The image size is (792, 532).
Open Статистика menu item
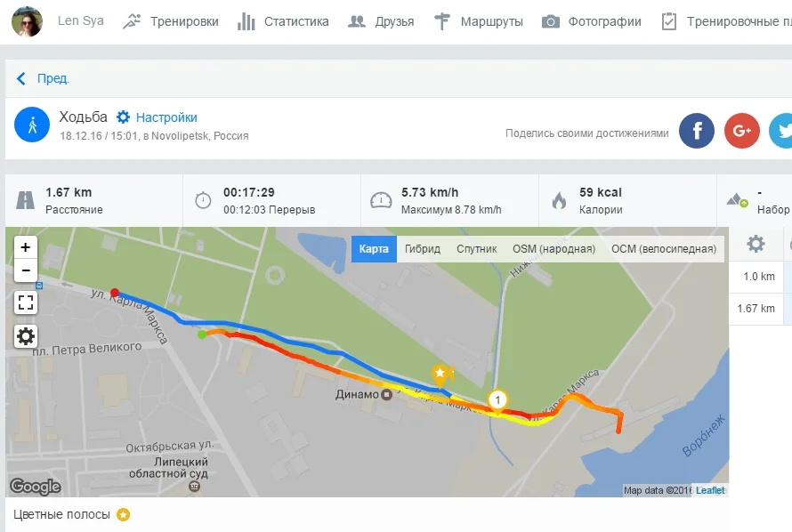(x=283, y=21)
